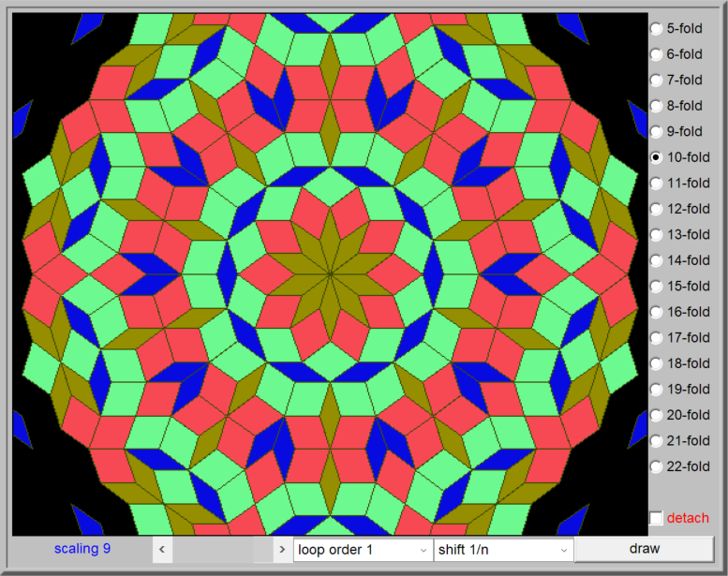Select 12-fold symmetry
This screenshot has width=728, height=576.
point(656,209)
